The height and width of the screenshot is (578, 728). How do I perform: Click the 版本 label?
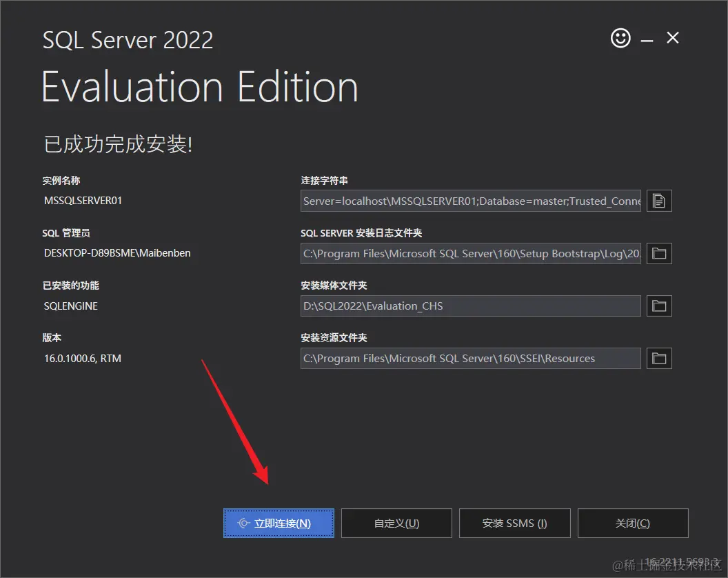[x=52, y=338]
